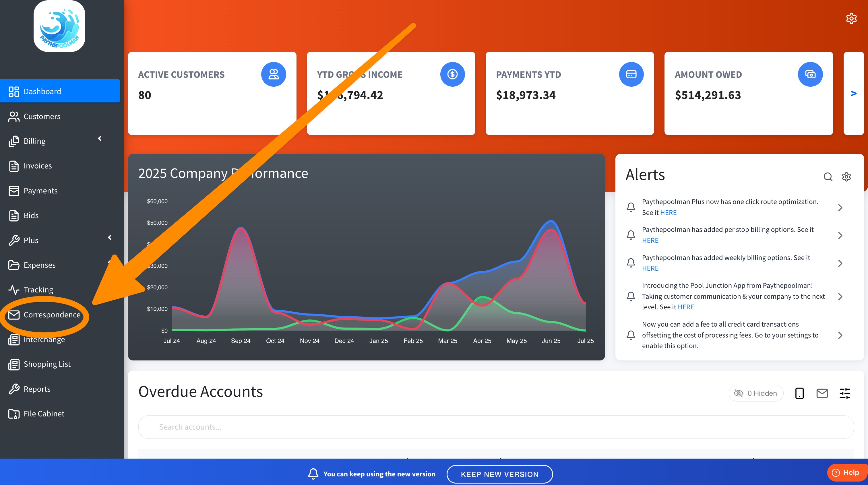868x485 pixels.
Task: Expand the Plus submenu arrow
Action: [110, 237]
